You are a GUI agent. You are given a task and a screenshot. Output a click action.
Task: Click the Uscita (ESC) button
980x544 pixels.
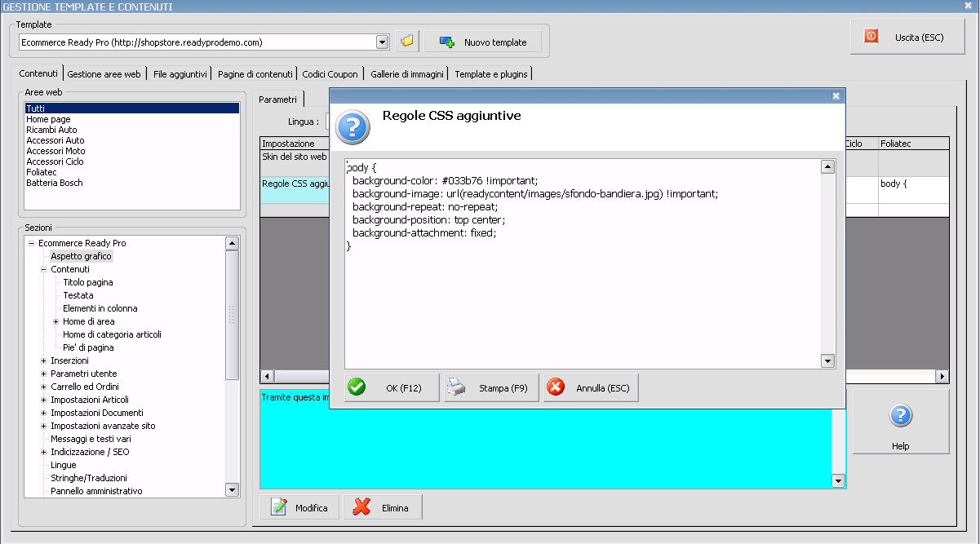(908, 38)
